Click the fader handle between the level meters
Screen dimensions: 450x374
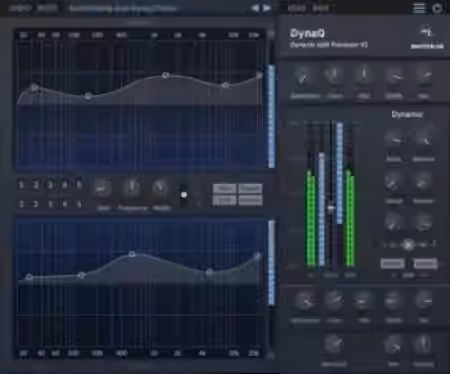(331, 208)
